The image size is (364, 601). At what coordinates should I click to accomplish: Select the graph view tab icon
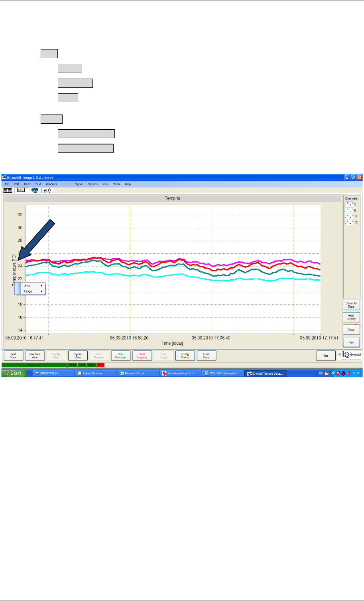[x=21, y=190]
